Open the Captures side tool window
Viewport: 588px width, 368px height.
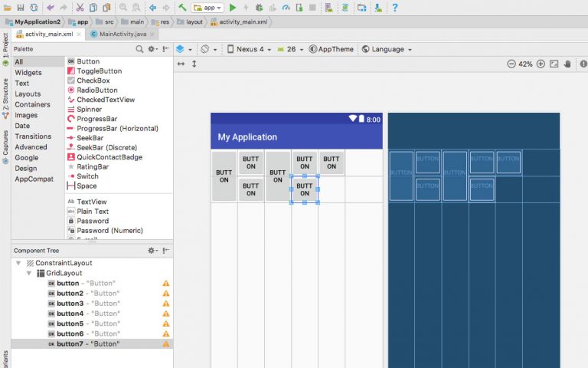point(5,147)
